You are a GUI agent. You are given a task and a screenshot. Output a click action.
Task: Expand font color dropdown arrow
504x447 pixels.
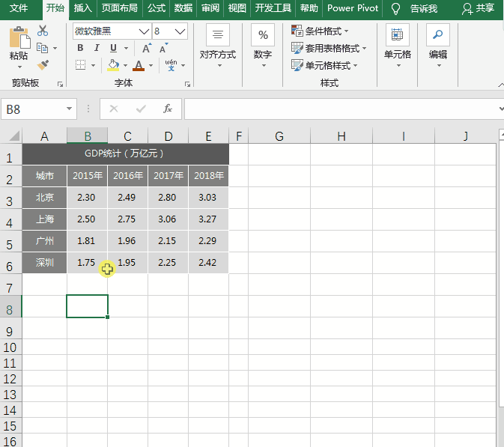(151, 65)
